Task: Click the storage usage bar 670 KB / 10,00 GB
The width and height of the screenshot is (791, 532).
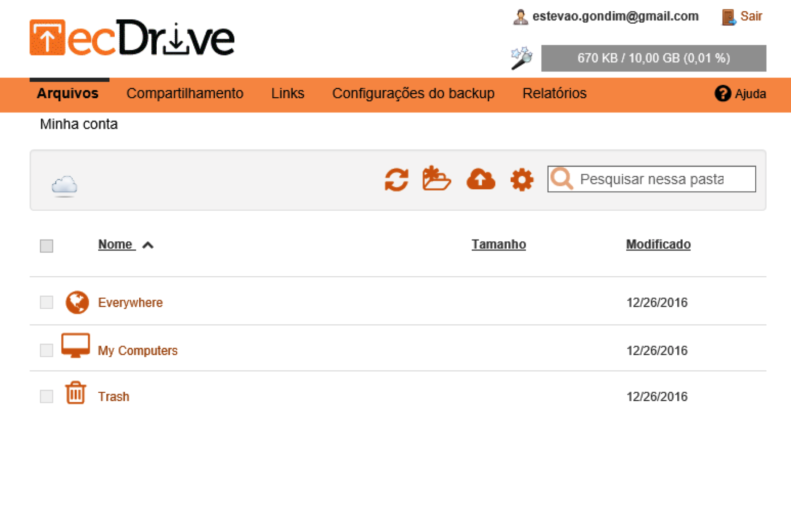Action: coord(654,58)
